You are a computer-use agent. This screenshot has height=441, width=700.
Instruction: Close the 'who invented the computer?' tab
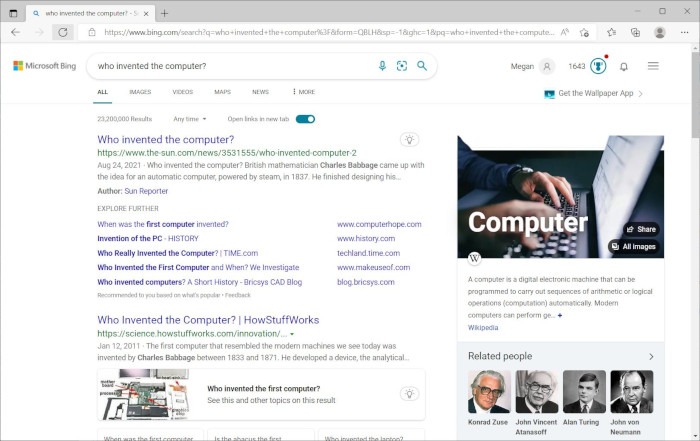tap(146, 13)
